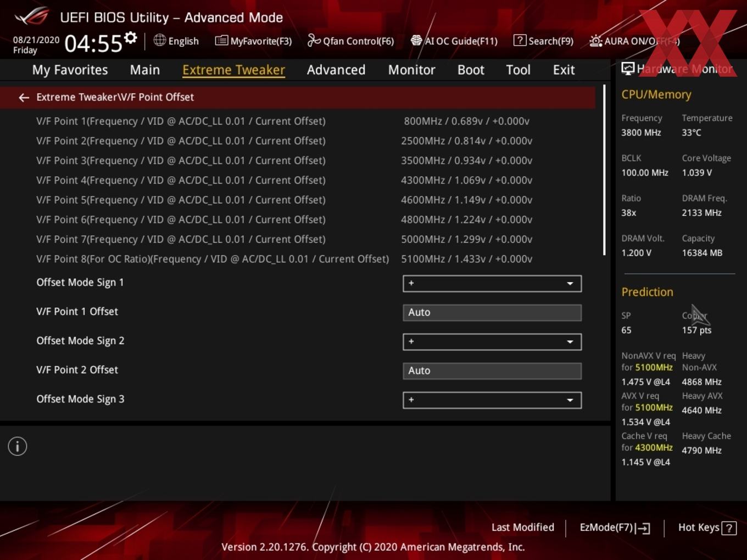Select the Extreme Tweaker tab
Viewport: 747px width, 560px height.
(233, 70)
